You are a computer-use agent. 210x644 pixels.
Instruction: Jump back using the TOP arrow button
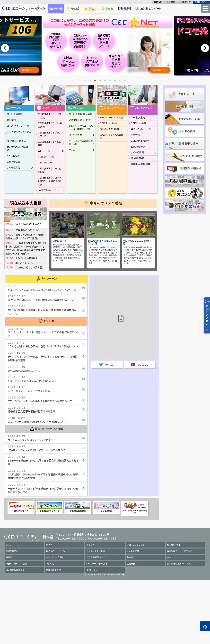click(x=205, y=626)
